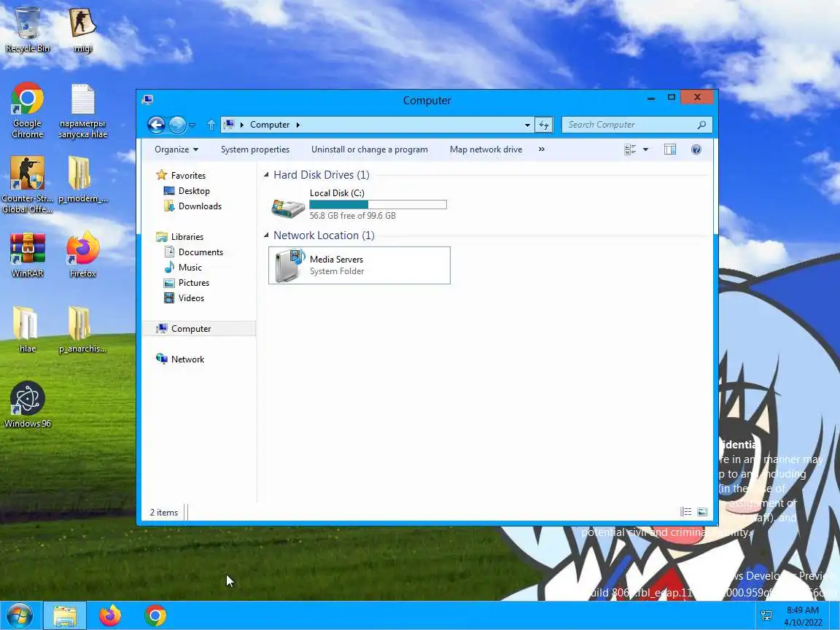Click the forward navigation arrow
Viewport: 840px width, 630px height.
click(x=177, y=125)
